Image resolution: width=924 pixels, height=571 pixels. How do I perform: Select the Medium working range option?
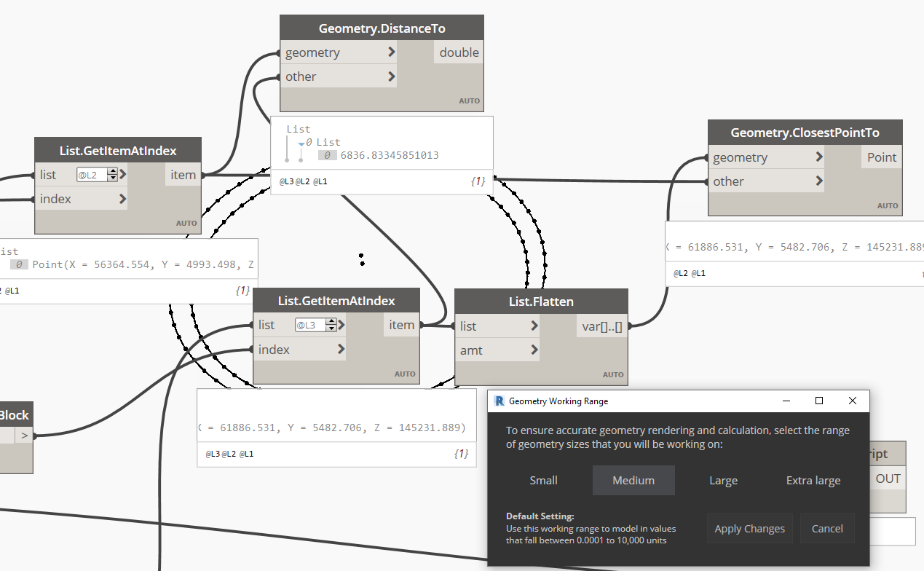pyautogui.click(x=633, y=481)
